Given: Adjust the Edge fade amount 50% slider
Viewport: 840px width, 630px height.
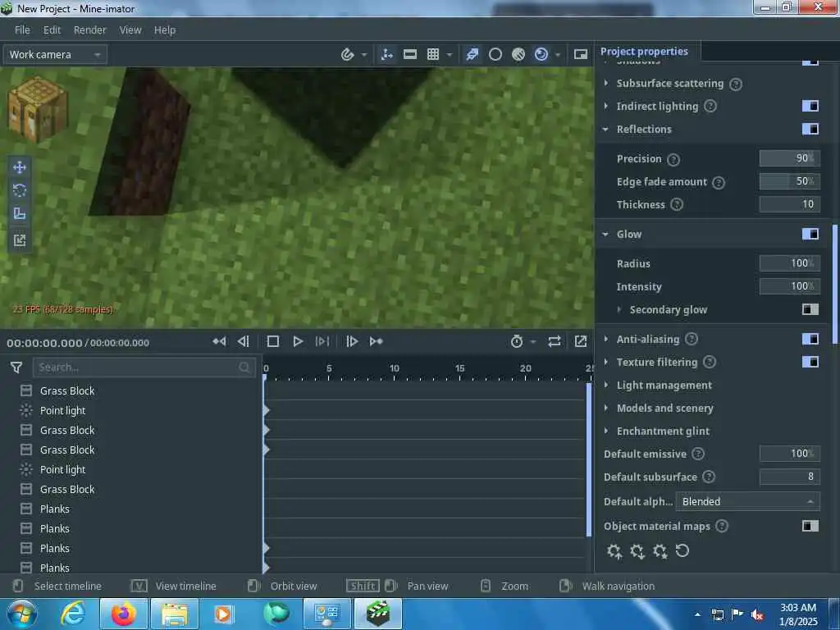Looking at the screenshot, I should coord(789,181).
